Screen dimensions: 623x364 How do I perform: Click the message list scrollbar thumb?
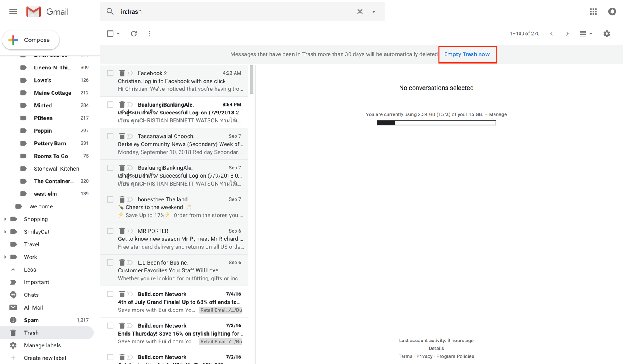[252, 79]
